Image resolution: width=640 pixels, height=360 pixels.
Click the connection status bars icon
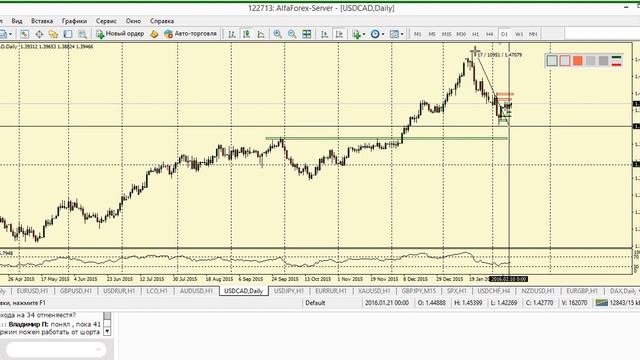tap(602, 303)
